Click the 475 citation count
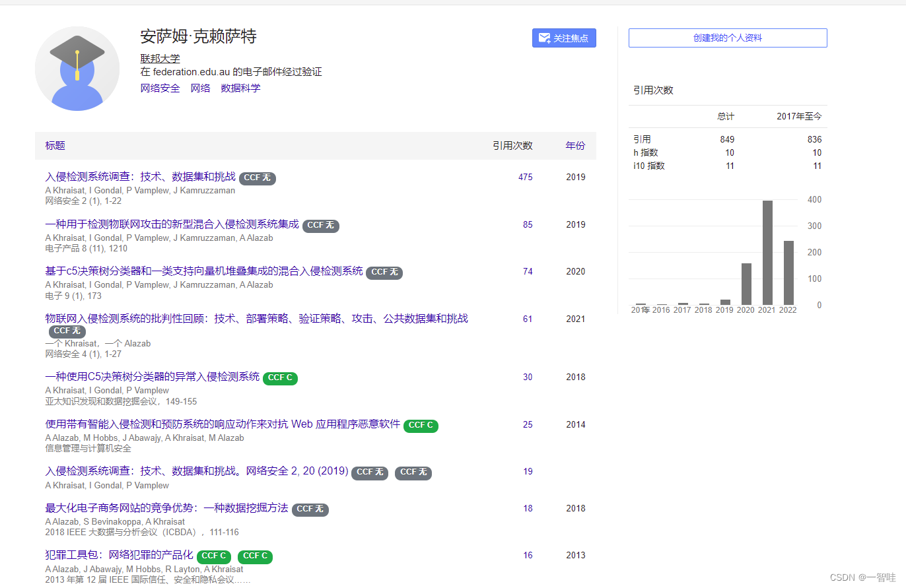906x588 pixels. click(x=526, y=178)
